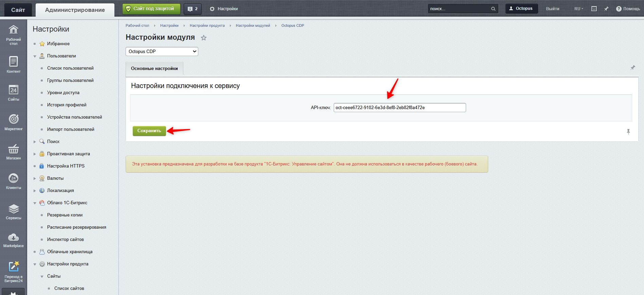Open the Контент sidebar section
Viewport: 644px width, 295px height.
click(x=13, y=65)
